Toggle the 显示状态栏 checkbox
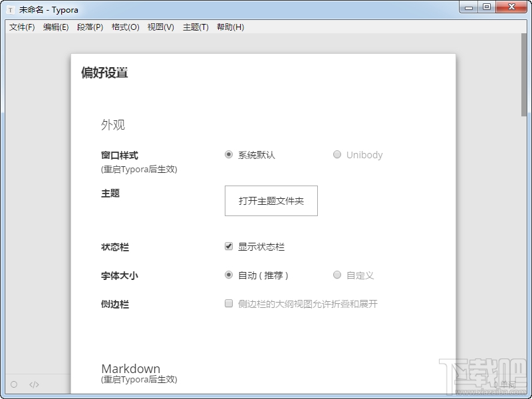Image resolution: width=532 pixels, height=399 pixels. (x=229, y=246)
